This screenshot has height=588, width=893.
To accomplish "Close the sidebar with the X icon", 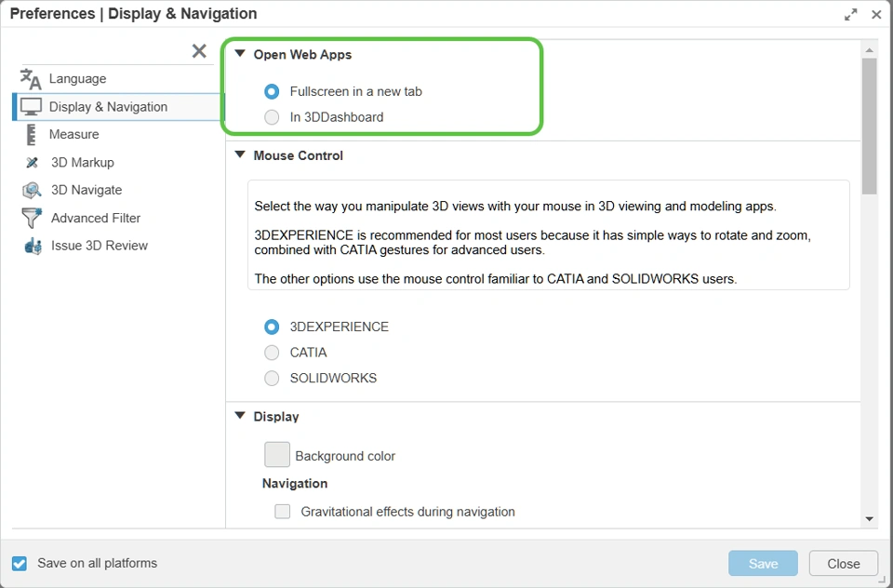I will (199, 51).
